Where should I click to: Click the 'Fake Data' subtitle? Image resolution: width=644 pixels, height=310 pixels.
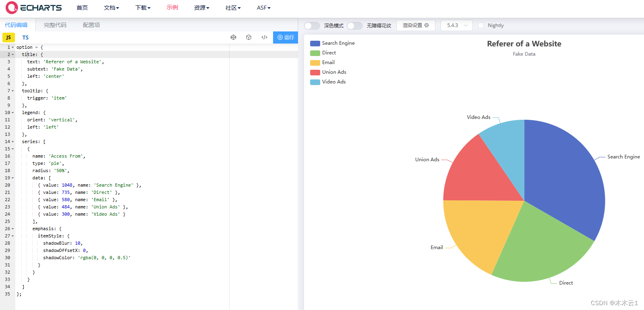click(524, 54)
